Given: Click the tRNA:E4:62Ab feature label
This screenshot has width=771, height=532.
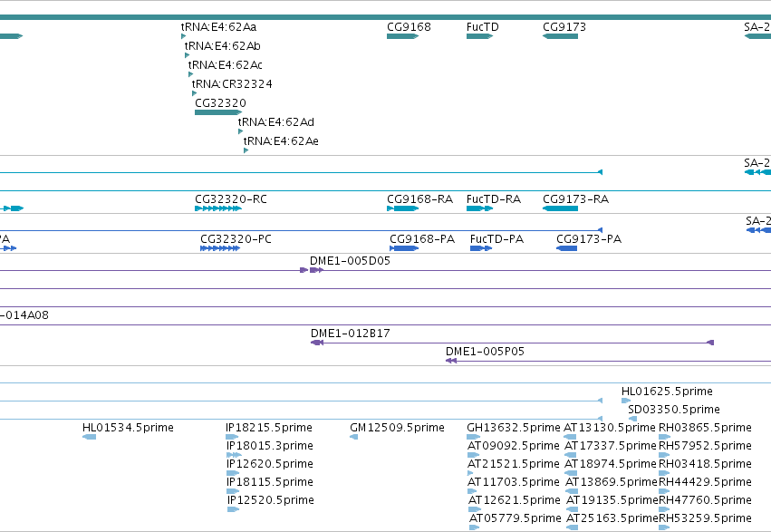Looking at the screenshot, I should pos(222,45).
